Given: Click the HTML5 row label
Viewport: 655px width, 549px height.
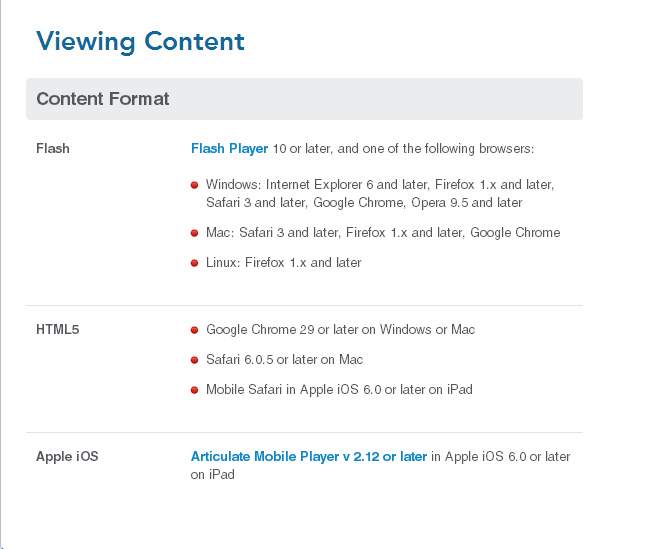Looking at the screenshot, I should [x=57, y=329].
